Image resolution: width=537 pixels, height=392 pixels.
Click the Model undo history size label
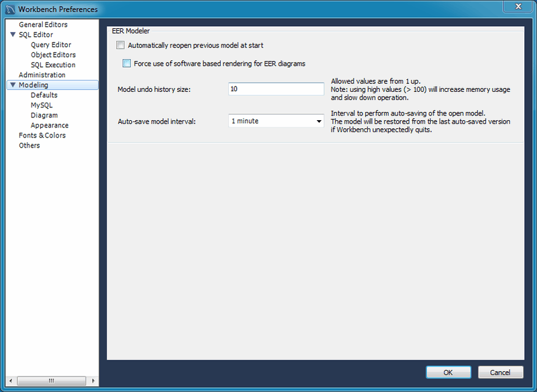pyautogui.click(x=154, y=89)
